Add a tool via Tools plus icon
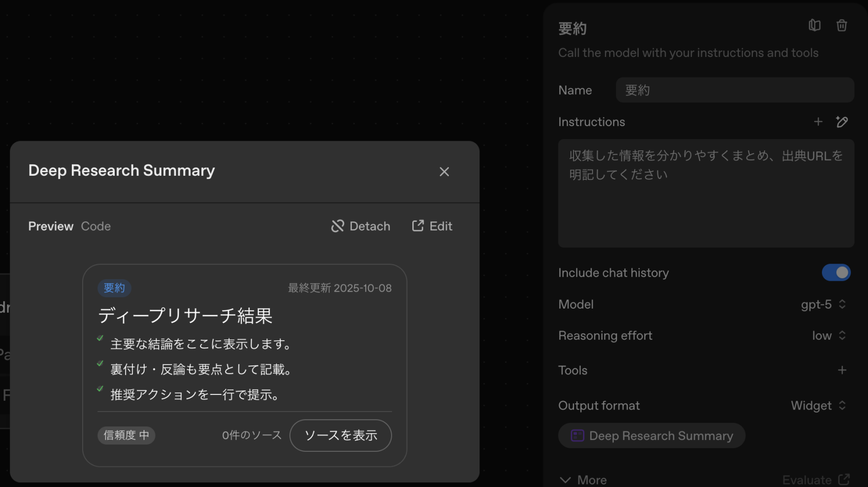868x487 pixels. tap(842, 370)
